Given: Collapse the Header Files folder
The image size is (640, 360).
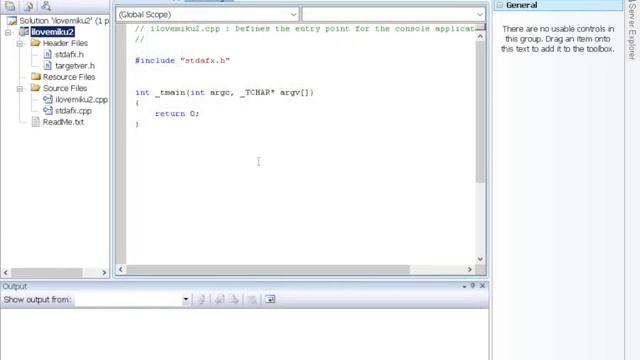Looking at the screenshot, I should tap(20, 43).
